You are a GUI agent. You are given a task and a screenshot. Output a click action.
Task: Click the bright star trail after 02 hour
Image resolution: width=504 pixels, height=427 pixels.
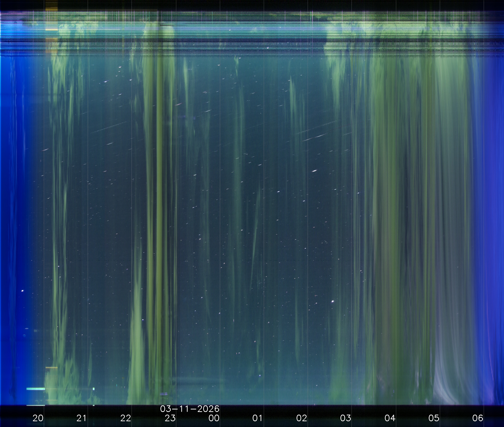(314, 171)
